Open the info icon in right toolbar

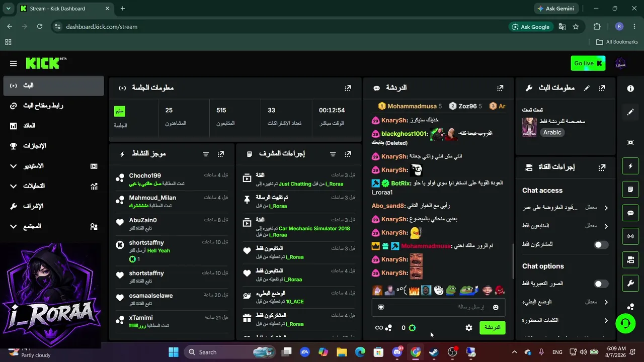630,88
